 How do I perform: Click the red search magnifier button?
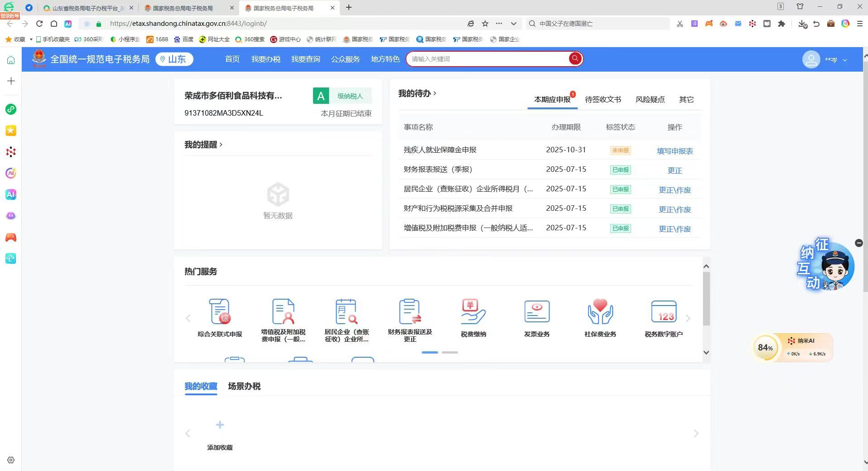(575, 58)
